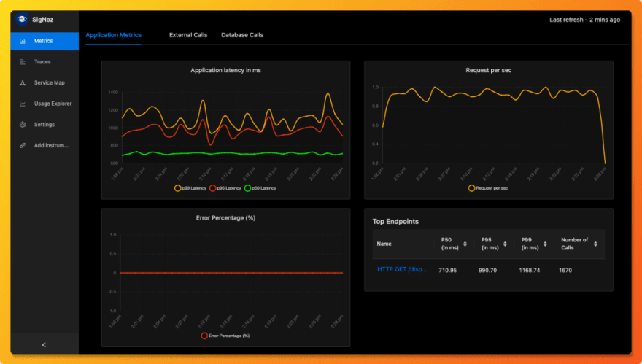This screenshot has width=642, height=364.
Task: Switch to the External Calls tab
Action: tap(187, 35)
